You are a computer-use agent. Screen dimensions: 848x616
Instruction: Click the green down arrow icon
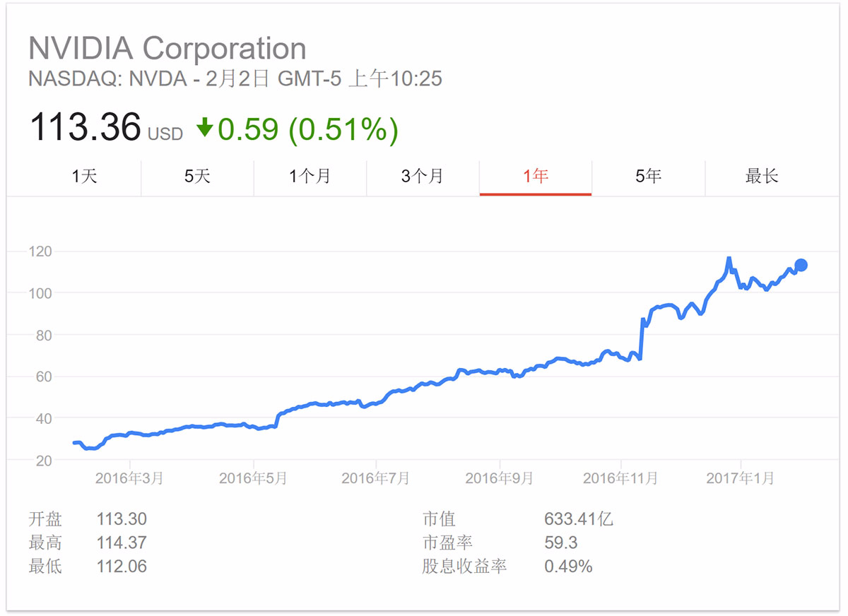204,128
